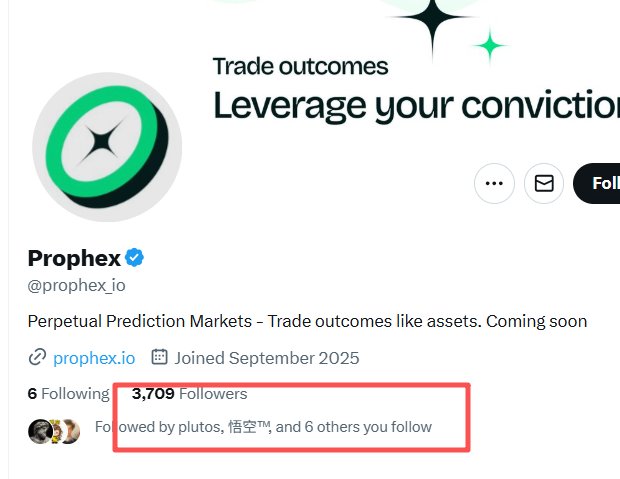Open the Prophex green coin profile picture
This screenshot has width=620, height=479.
pos(107,146)
